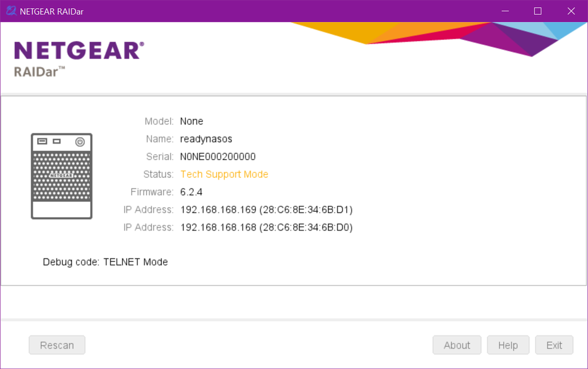Click the serial number N0NE000200000
This screenshot has width=588, height=369.
218,157
